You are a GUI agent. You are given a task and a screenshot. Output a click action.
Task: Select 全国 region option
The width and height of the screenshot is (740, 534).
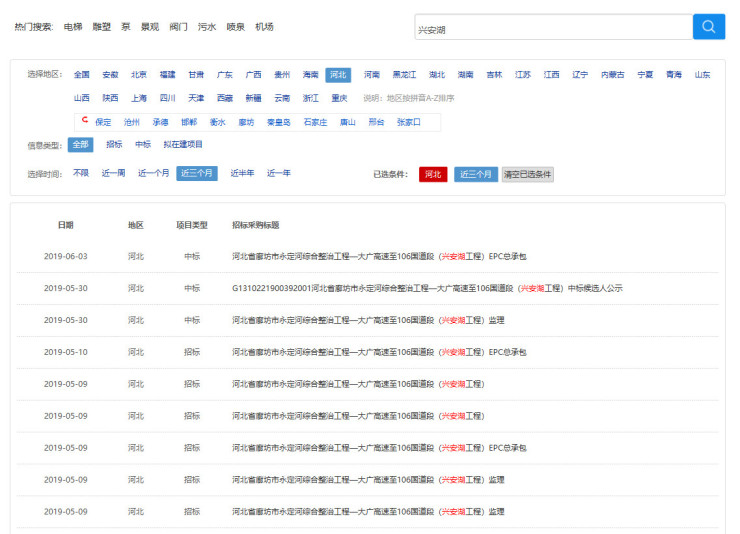tap(81, 75)
